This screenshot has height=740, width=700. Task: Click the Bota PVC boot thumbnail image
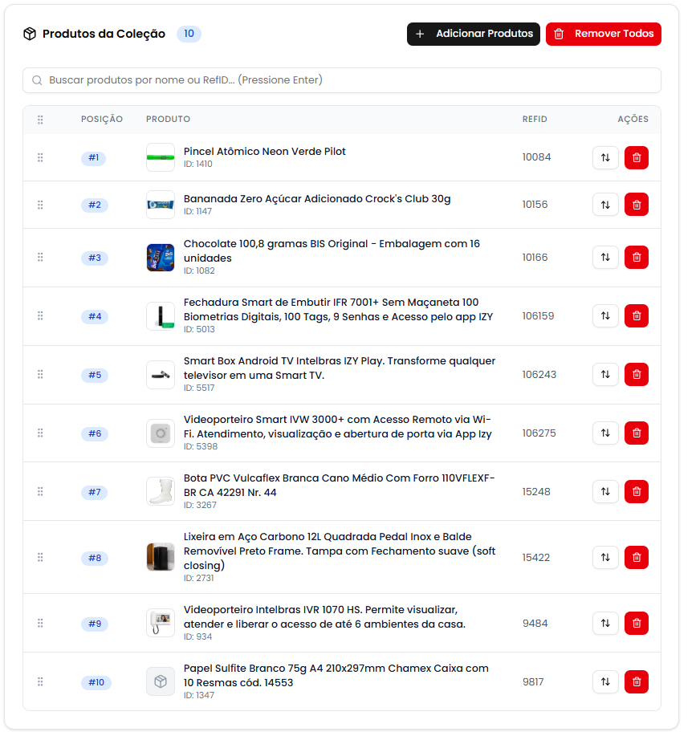pyautogui.click(x=161, y=491)
